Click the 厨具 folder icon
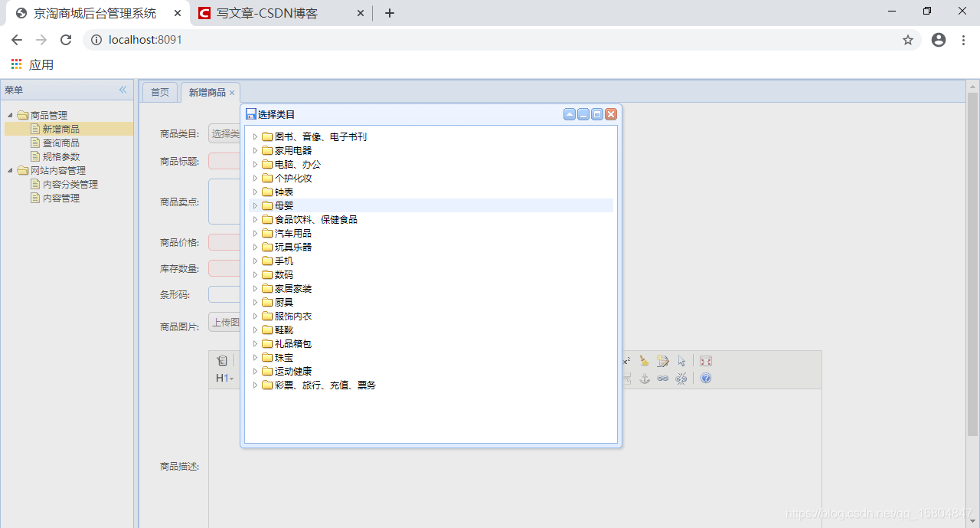The height and width of the screenshot is (528, 980). [267, 303]
